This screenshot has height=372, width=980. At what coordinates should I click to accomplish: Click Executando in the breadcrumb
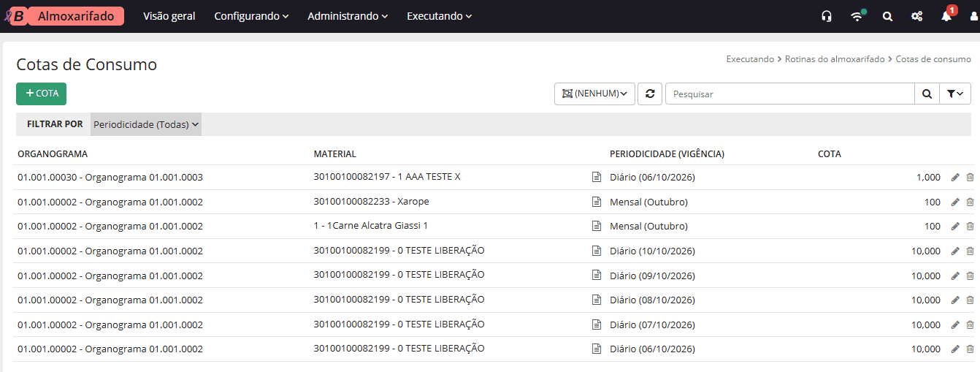(x=750, y=59)
